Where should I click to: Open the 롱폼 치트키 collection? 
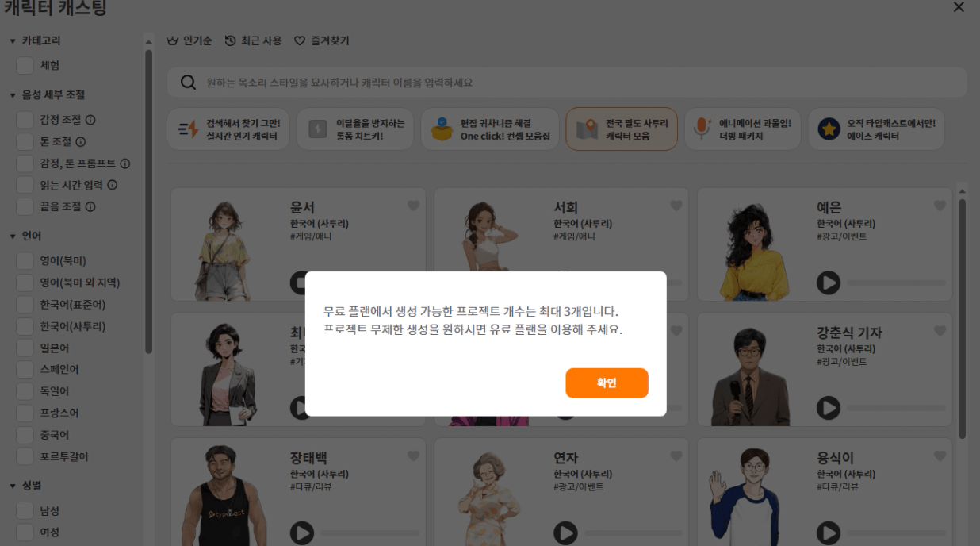(355, 129)
